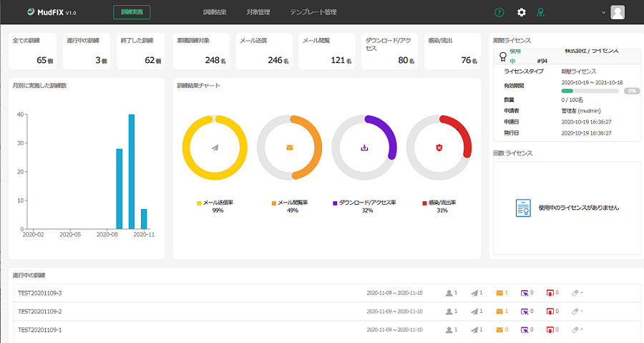Open the 訓練結果 menu
The image size is (644, 343).
point(213,12)
